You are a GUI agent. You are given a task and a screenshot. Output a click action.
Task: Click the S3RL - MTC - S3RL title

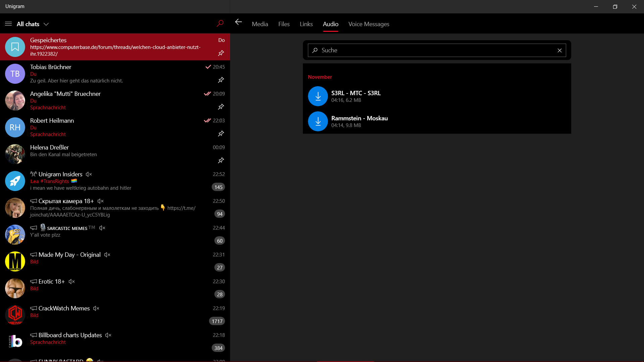tap(356, 93)
